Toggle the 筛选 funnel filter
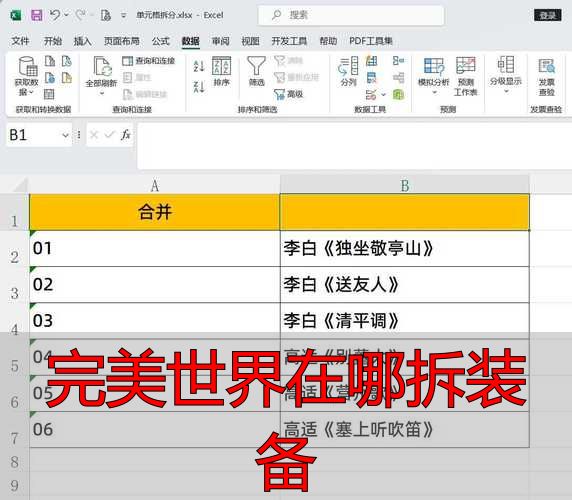This screenshot has width=572, height=500. tap(256, 71)
